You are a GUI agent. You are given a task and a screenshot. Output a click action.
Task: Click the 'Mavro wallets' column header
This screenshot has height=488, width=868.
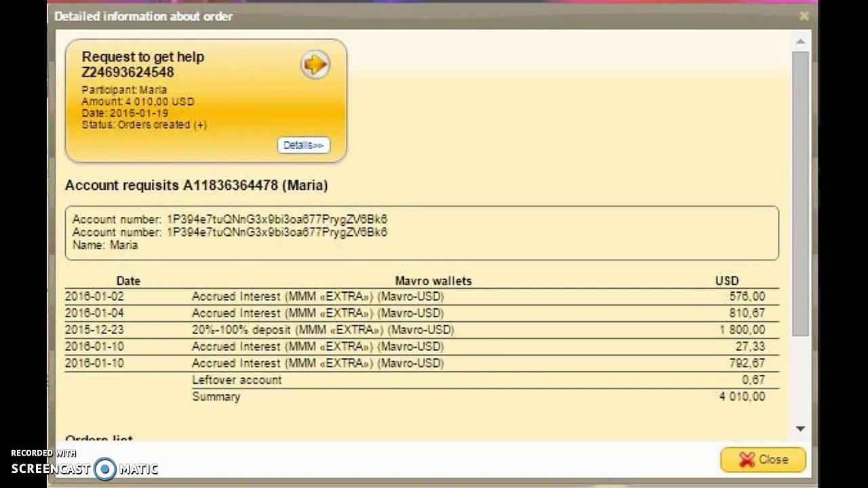tap(433, 281)
